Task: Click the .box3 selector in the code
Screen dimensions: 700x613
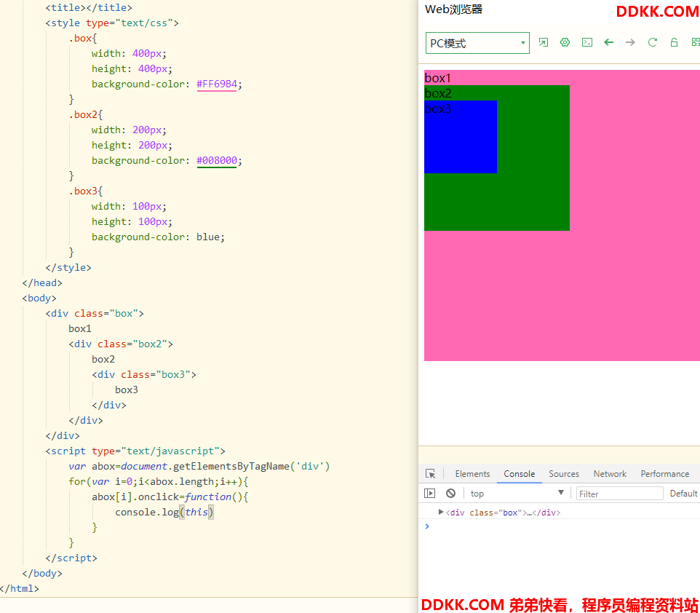Action: click(x=83, y=191)
